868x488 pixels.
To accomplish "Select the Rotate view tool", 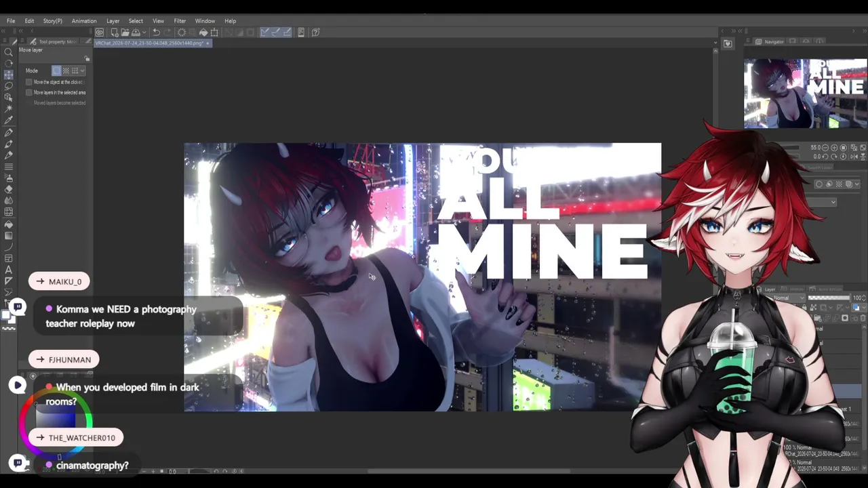I will (x=9, y=63).
